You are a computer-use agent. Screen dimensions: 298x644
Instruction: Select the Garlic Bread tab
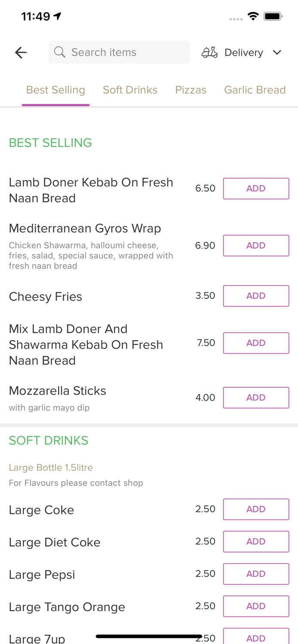255,90
